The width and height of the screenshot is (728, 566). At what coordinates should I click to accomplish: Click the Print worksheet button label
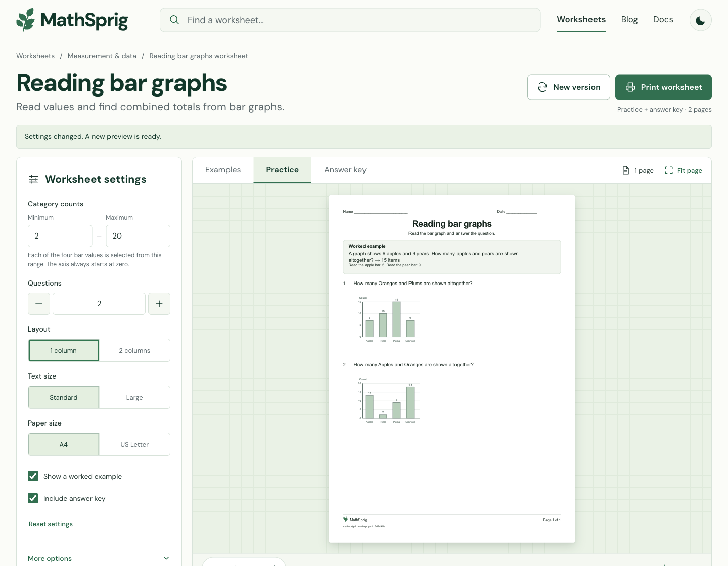point(671,87)
